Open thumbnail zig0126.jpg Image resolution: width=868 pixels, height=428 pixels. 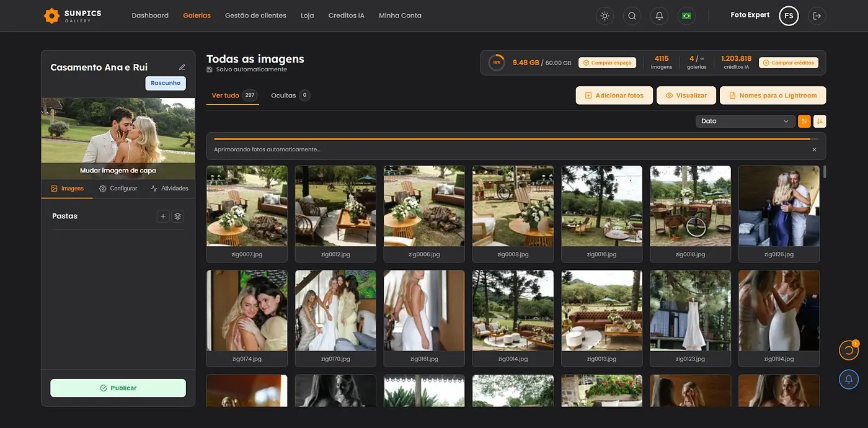tap(779, 213)
